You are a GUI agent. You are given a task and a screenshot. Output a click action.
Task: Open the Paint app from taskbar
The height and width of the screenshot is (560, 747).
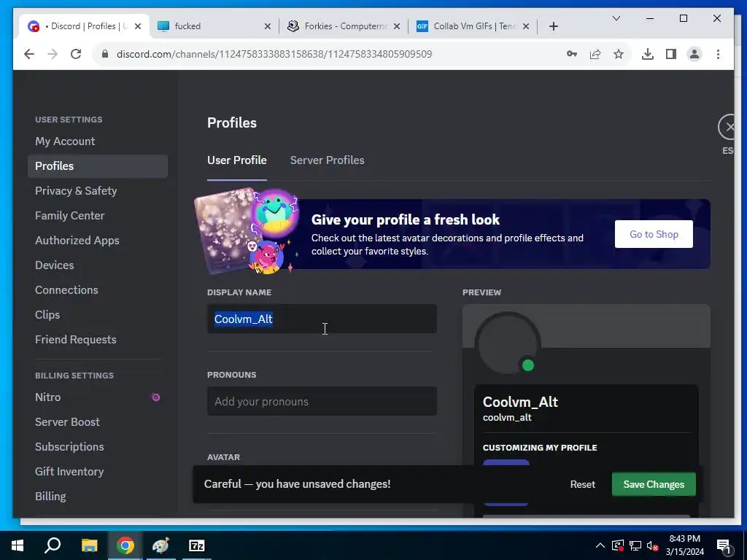pyautogui.click(x=161, y=545)
